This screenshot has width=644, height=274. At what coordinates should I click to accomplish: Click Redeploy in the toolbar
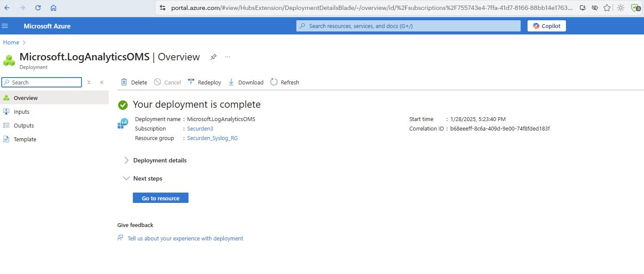pos(204,82)
